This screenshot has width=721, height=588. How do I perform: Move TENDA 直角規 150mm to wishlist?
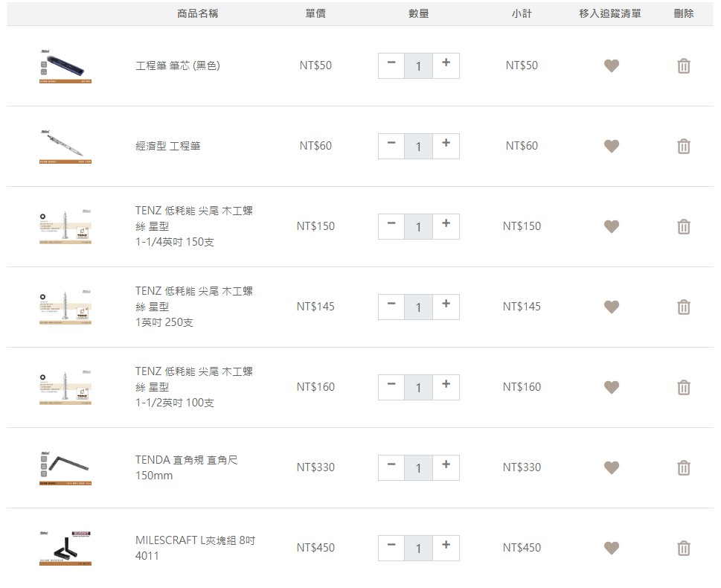612,468
